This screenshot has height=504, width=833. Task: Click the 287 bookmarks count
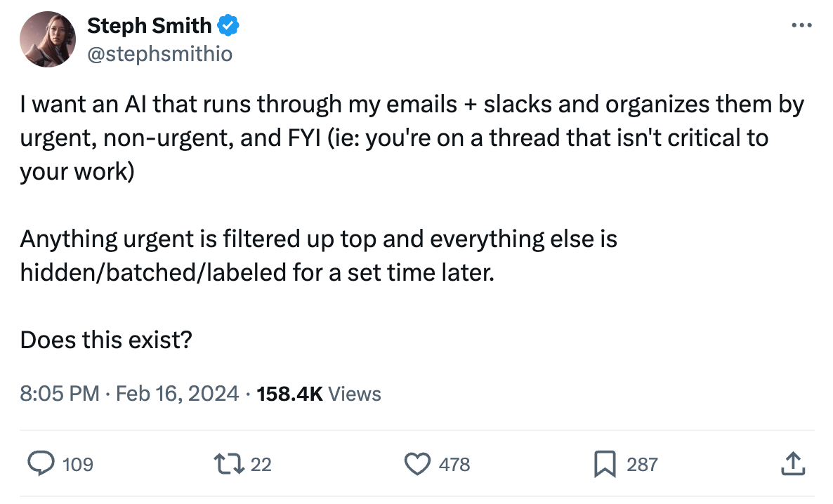click(642, 464)
